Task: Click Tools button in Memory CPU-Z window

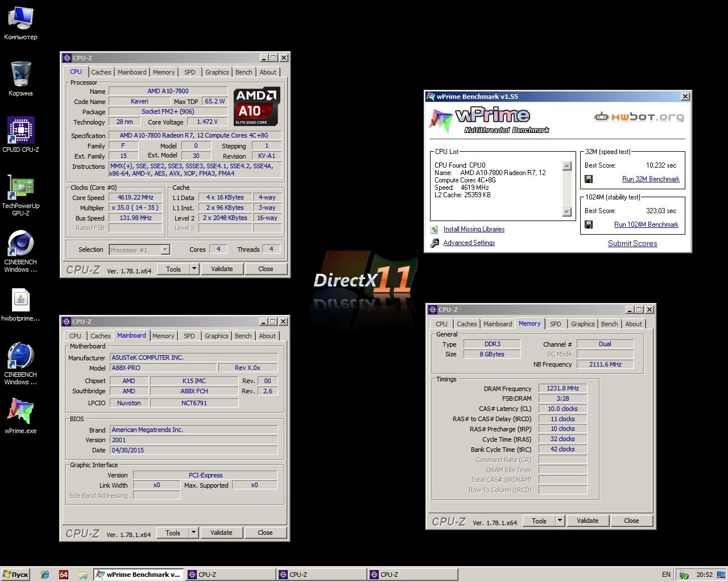Action: point(539,521)
